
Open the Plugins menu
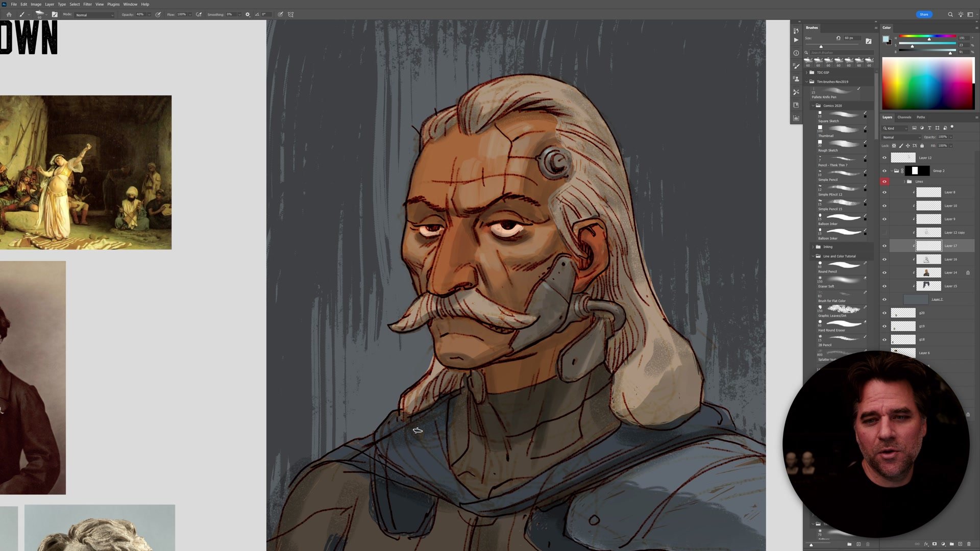[113, 4]
